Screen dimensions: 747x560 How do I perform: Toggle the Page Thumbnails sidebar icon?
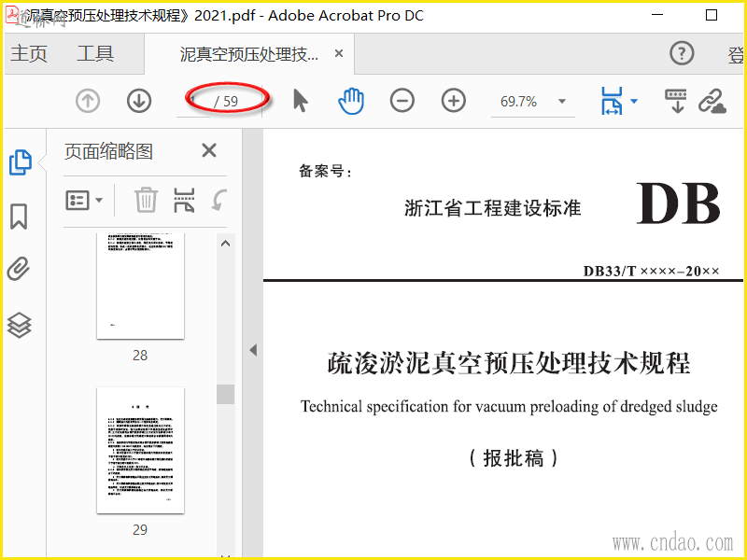(21, 161)
